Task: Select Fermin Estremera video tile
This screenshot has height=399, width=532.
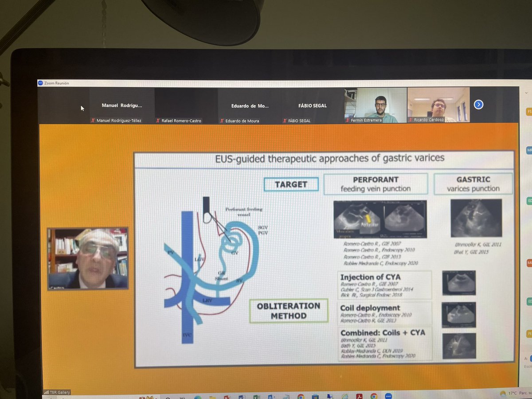Action: point(375,105)
